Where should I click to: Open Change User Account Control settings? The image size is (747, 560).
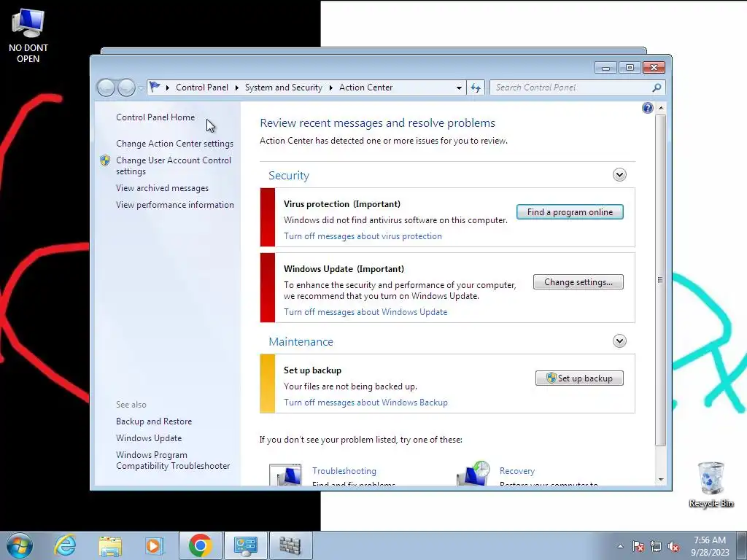coord(174,166)
